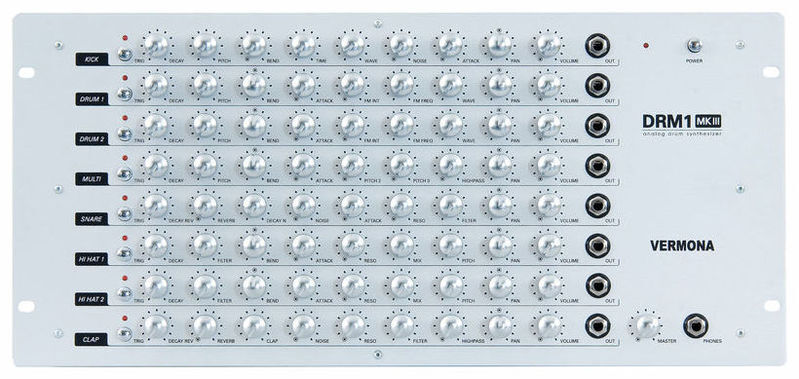
Task: Select the MASTER volume knob
Action: (x=647, y=325)
